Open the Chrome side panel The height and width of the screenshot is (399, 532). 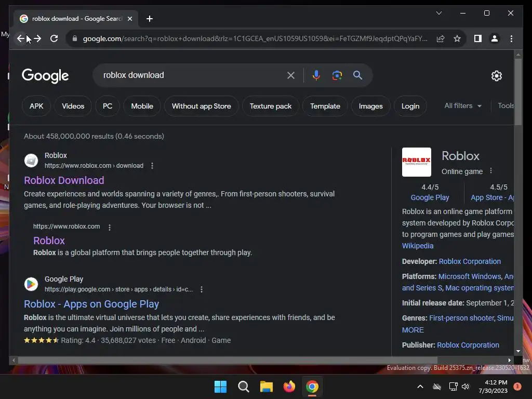(478, 38)
